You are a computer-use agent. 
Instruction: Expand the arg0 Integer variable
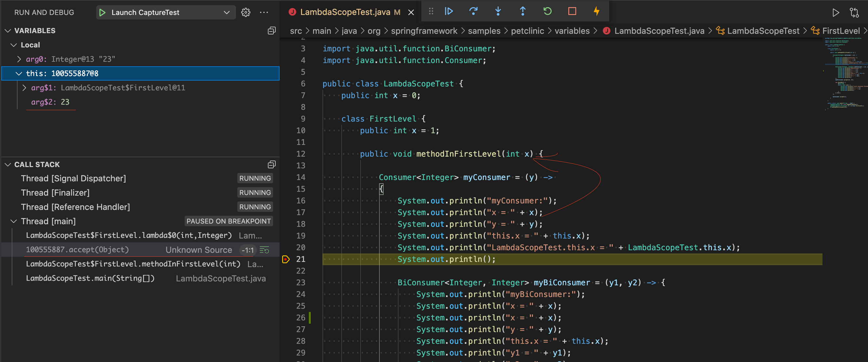point(19,59)
